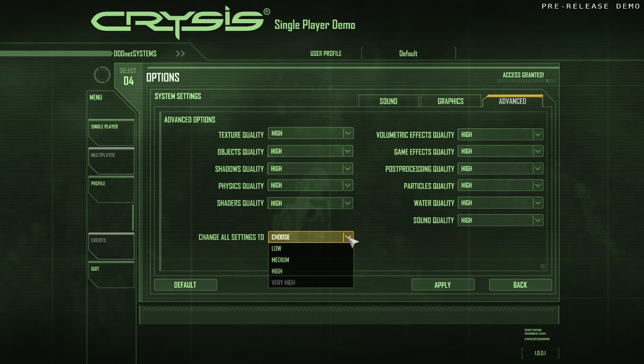Screen dimensions: 644x364
Task: Click the Crysis logo
Action: coord(181,23)
